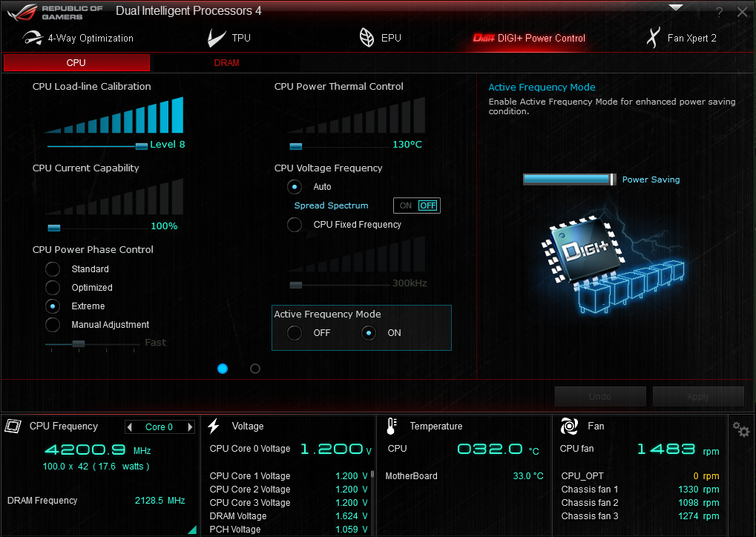756x537 pixels.
Task: Close the Dual Intelligent Processors window
Action: click(x=743, y=12)
